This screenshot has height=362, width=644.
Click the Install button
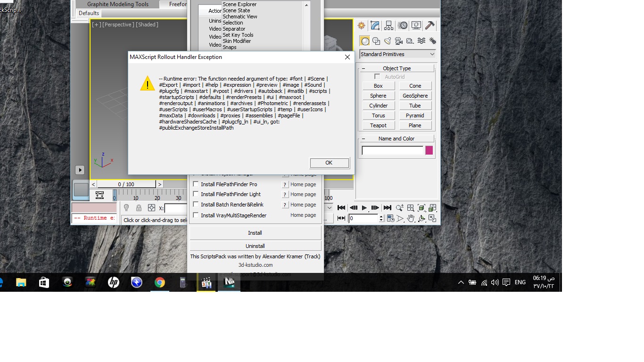point(255,233)
